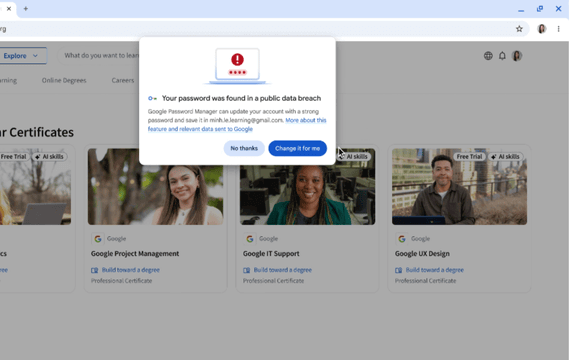Screen dimensions: 570x360
Task: Click the AI skills badge on the leftmost card
Action: [x=49, y=156]
